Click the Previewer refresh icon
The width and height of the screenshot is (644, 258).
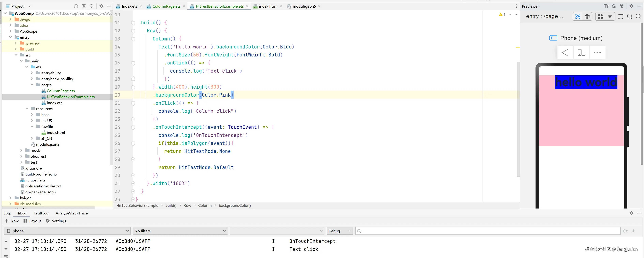[614, 6]
